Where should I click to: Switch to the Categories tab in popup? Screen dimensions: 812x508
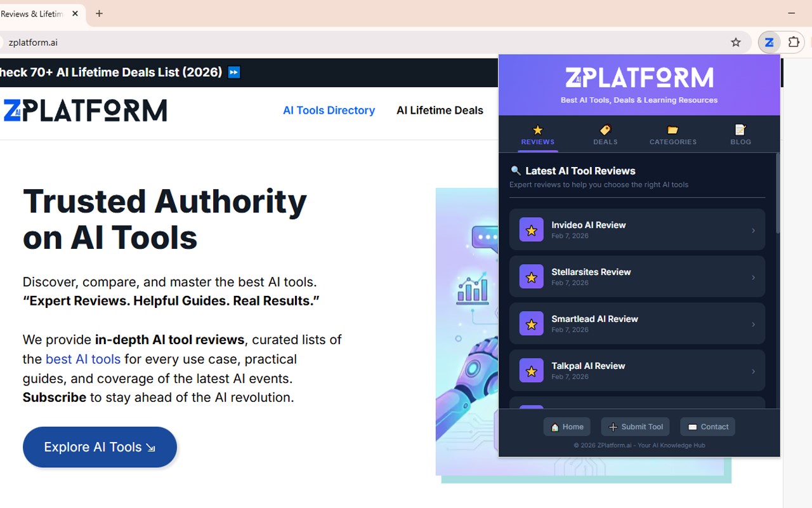pyautogui.click(x=673, y=135)
